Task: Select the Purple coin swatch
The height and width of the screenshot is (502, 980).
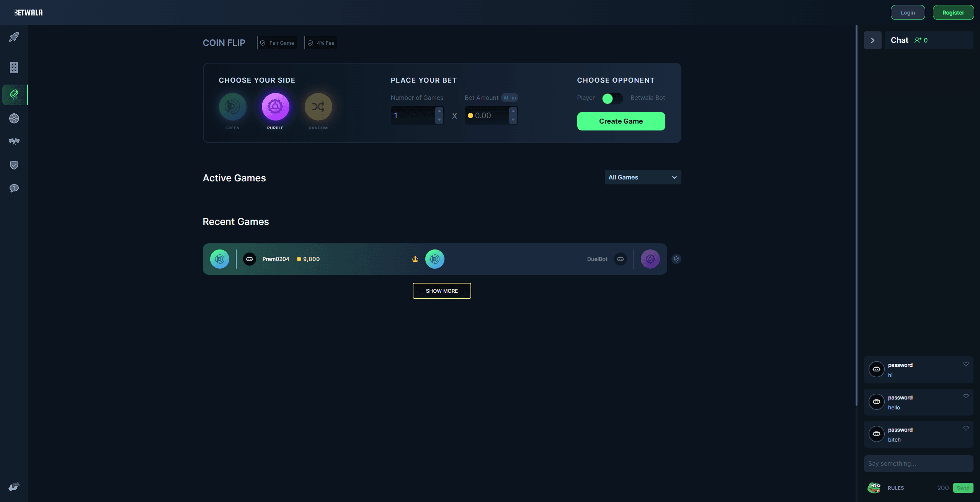Action: click(275, 107)
